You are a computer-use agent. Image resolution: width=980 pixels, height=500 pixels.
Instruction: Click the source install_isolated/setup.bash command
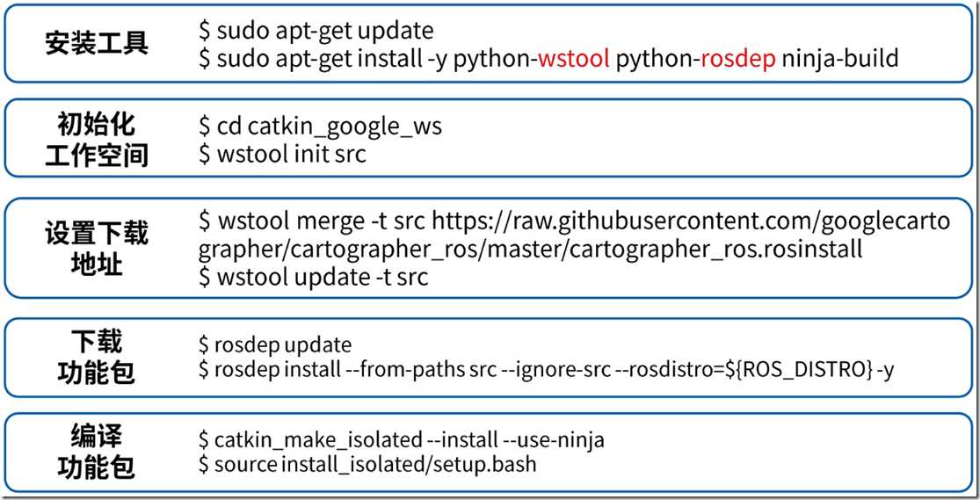click(x=367, y=465)
